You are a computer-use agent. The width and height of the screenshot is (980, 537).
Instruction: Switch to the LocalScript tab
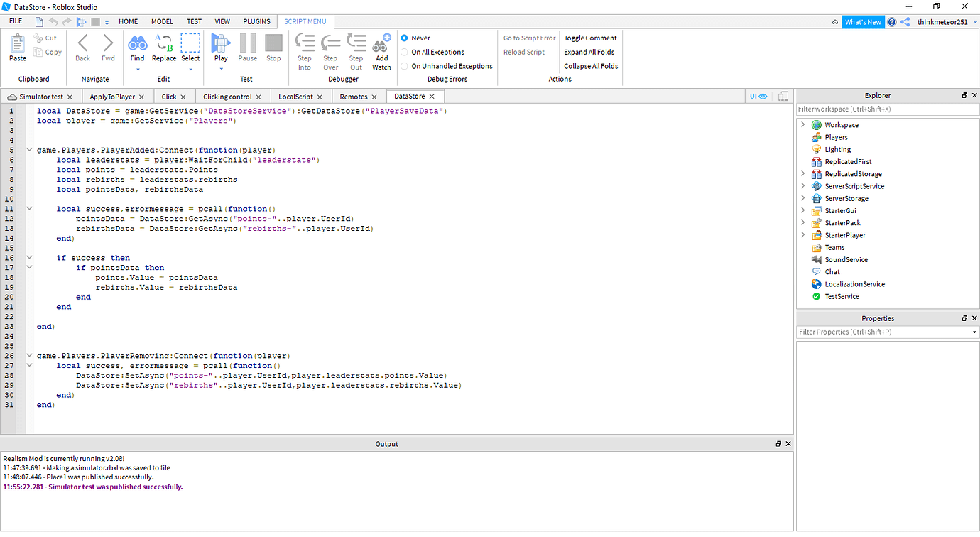click(295, 97)
